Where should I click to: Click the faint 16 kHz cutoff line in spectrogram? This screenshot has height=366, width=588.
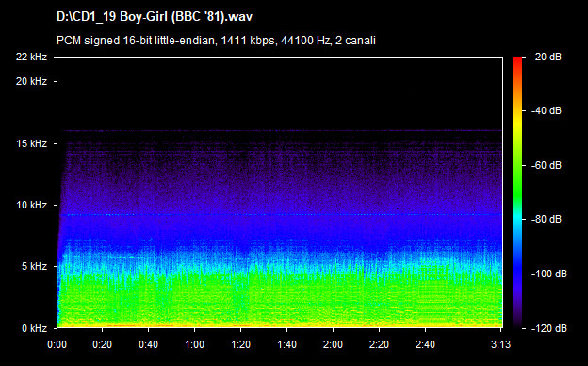(x=280, y=130)
